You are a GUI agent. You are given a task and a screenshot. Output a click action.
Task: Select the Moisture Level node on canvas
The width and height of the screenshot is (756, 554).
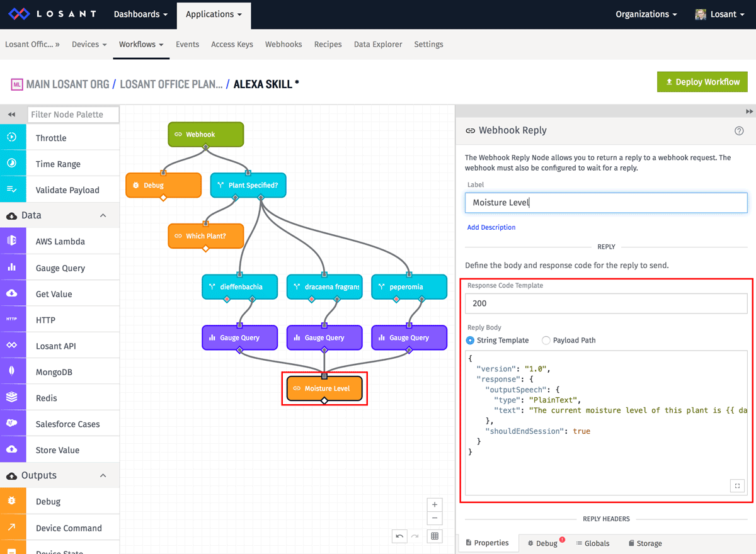click(324, 388)
